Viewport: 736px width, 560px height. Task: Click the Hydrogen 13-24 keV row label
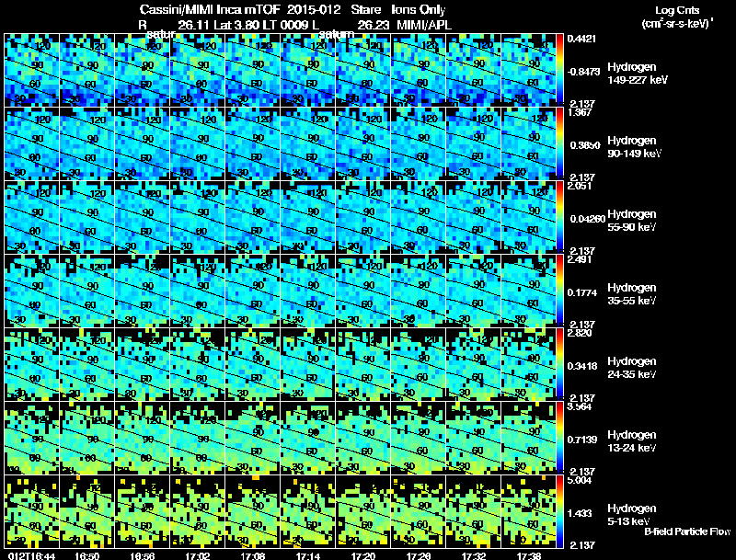tap(632, 441)
